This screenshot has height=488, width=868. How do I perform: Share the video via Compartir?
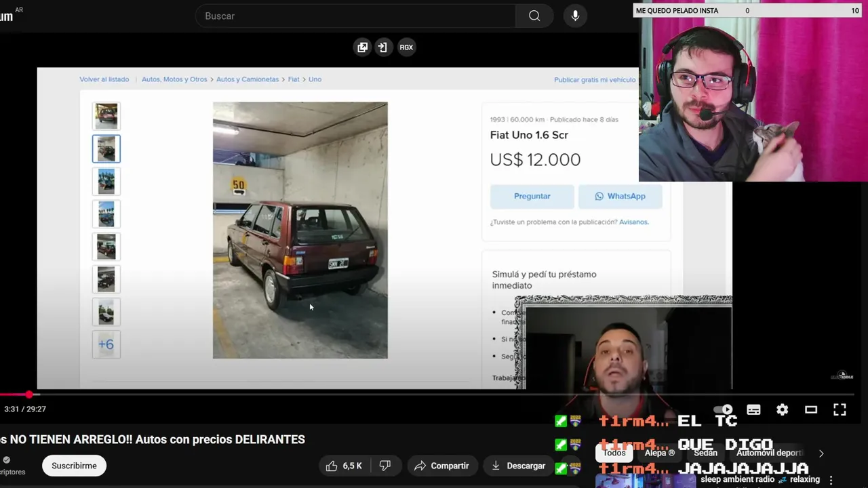(441, 466)
